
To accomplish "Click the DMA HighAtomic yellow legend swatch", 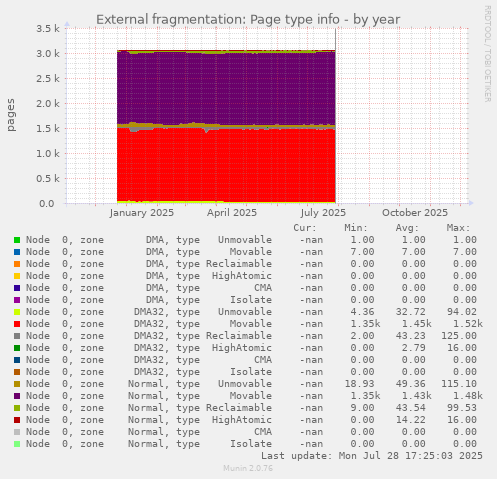I will pyautogui.click(x=17, y=276).
